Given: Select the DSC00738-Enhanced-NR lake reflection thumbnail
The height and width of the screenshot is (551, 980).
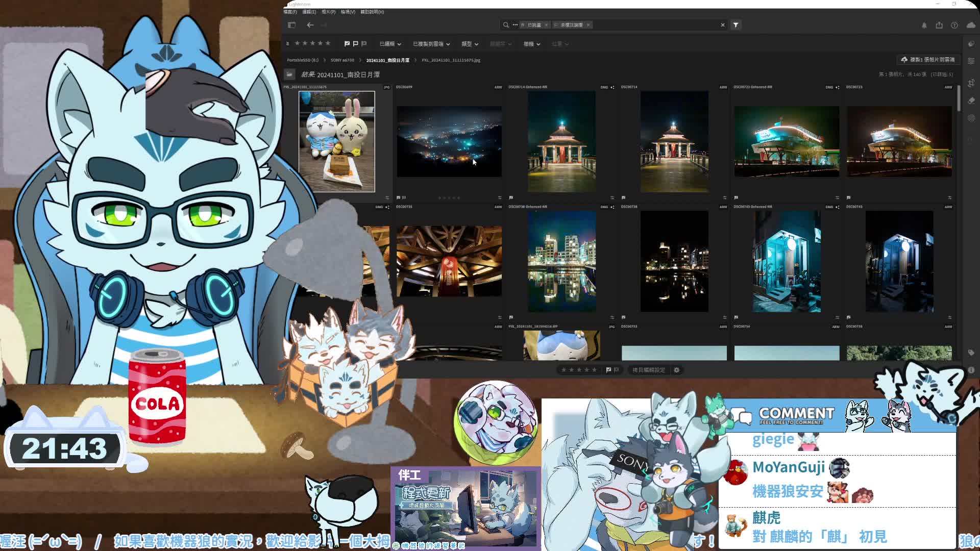Looking at the screenshot, I should pos(561,261).
